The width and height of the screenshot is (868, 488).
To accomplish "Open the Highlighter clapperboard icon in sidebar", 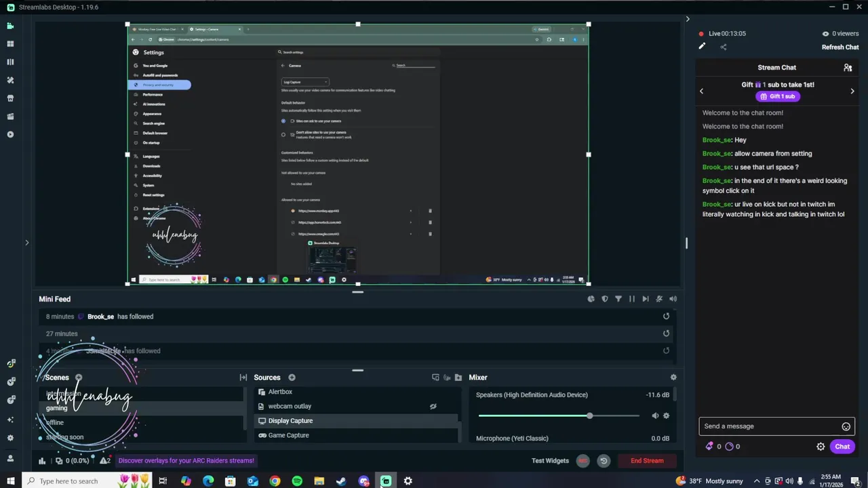I will coord(10,117).
